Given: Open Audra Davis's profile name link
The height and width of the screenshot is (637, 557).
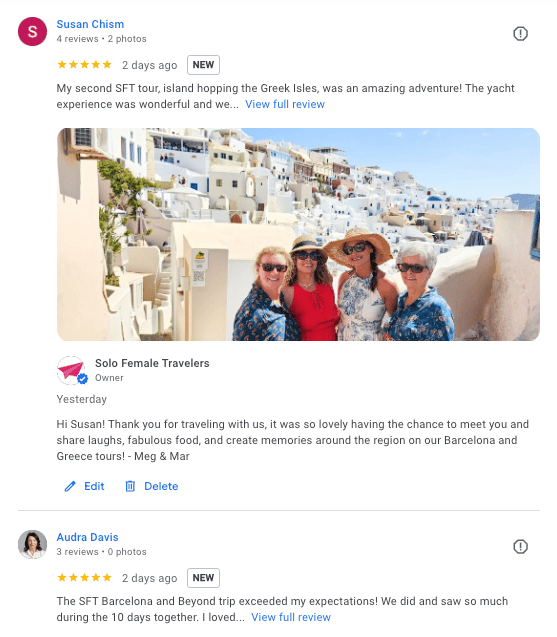Looking at the screenshot, I should tap(87, 537).
